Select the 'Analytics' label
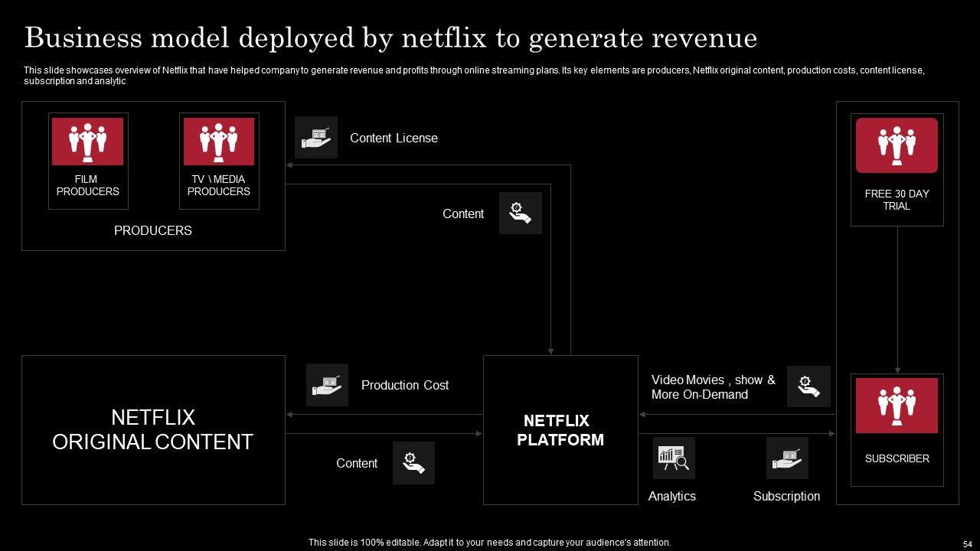 pyautogui.click(x=672, y=496)
